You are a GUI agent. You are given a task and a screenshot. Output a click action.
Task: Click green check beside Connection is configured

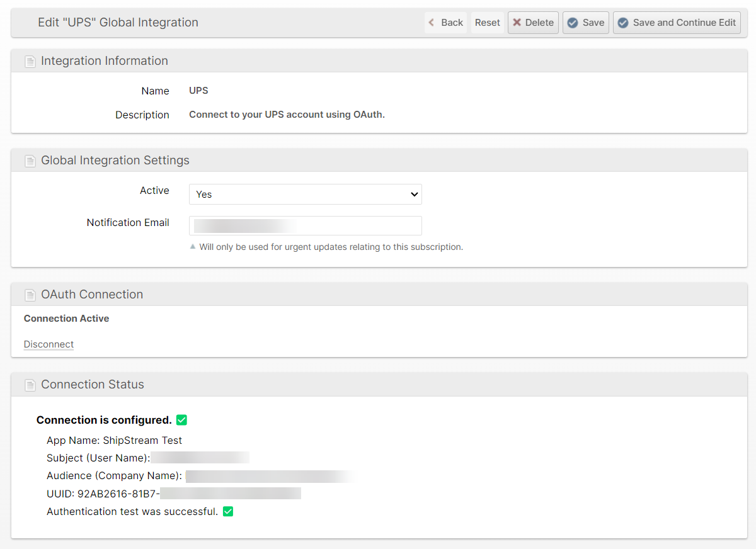(x=181, y=420)
